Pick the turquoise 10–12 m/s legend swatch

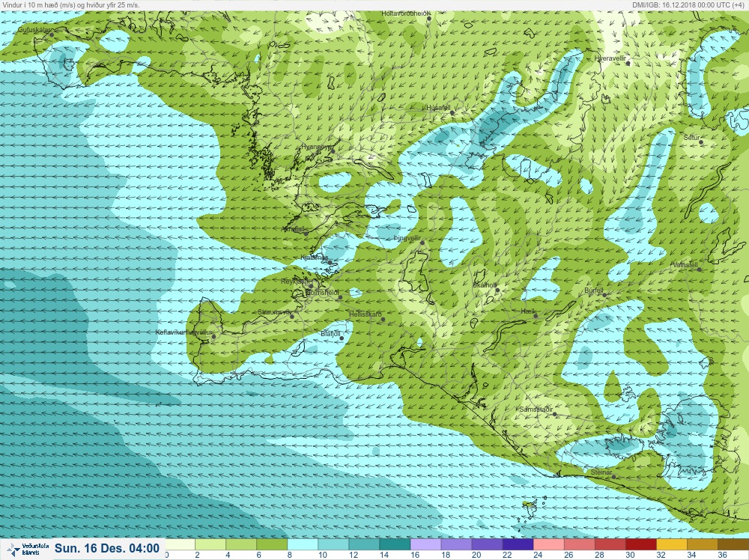coord(333,544)
